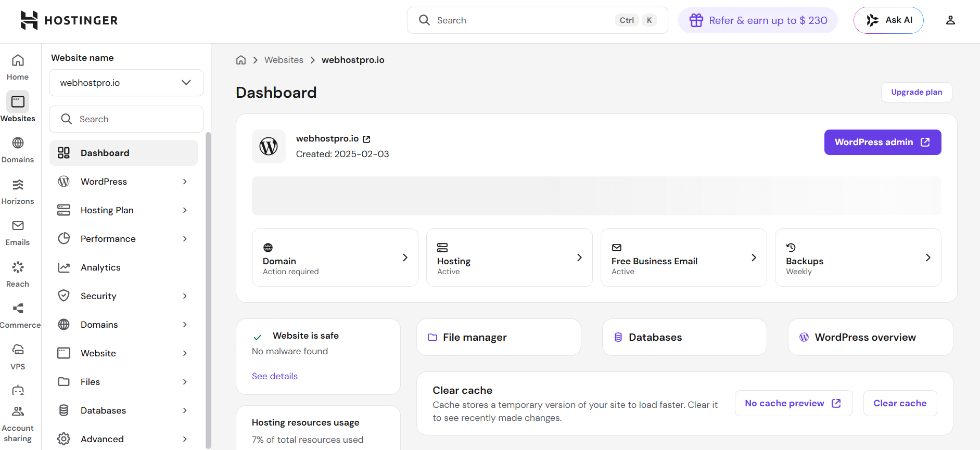This screenshot has height=450, width=980.
Task: Open VPS in the left rail
Action: (18, 357)
